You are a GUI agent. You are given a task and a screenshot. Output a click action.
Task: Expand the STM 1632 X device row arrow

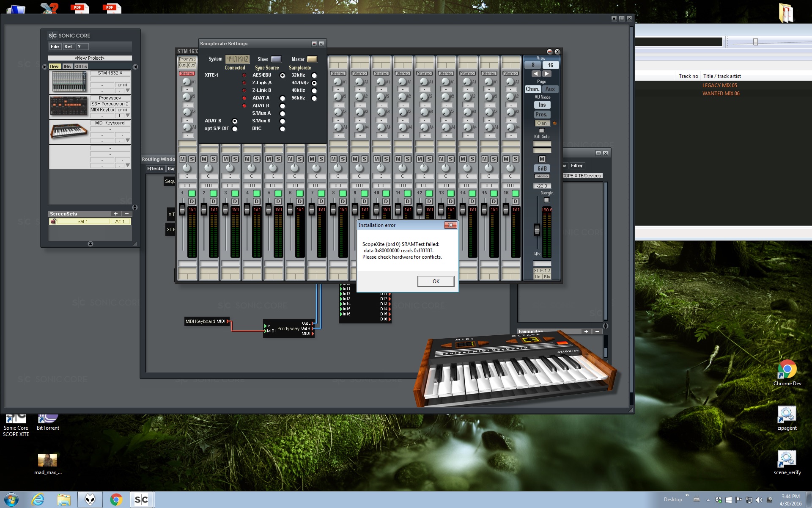coord(128,91)
